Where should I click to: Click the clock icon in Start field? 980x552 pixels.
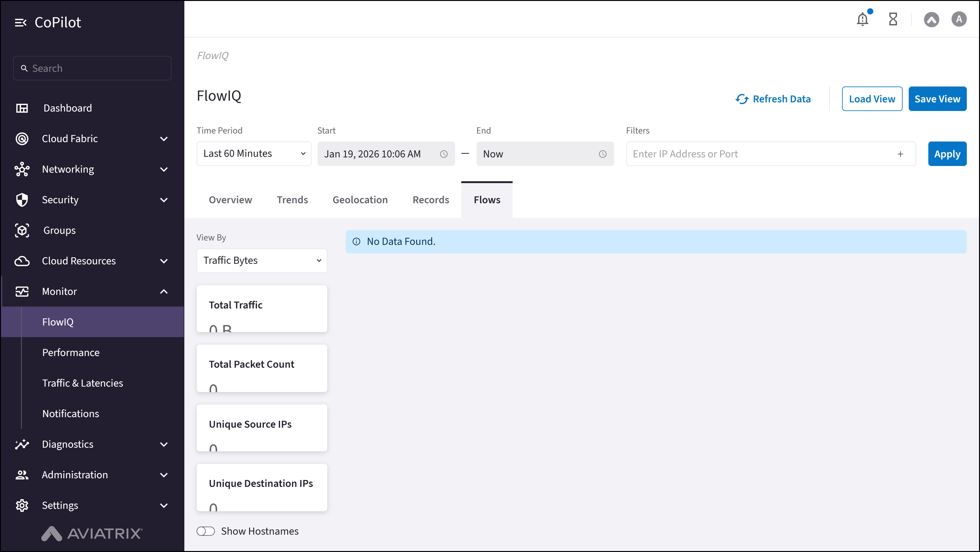pos(444,154)
